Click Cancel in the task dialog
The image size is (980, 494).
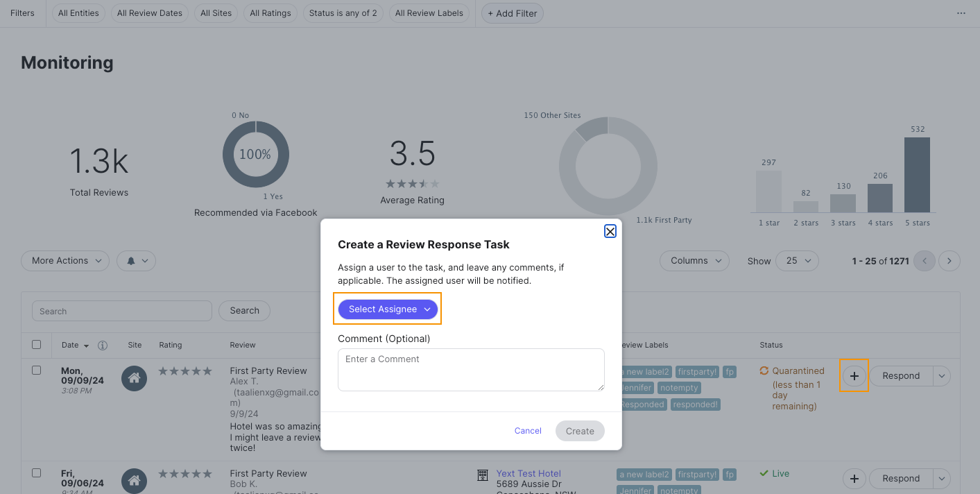(x=528, y=430)
